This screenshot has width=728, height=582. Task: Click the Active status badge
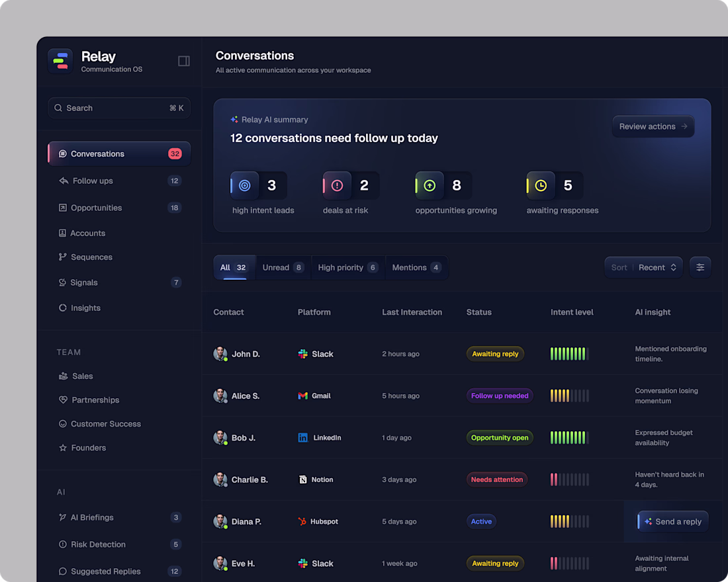481,521
